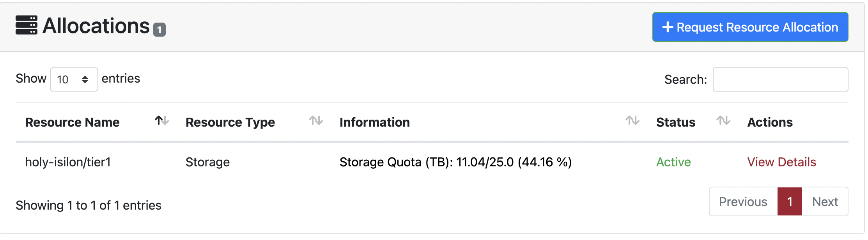Sort table by Information column arrows
868x240 pixels.
[632, 120]
